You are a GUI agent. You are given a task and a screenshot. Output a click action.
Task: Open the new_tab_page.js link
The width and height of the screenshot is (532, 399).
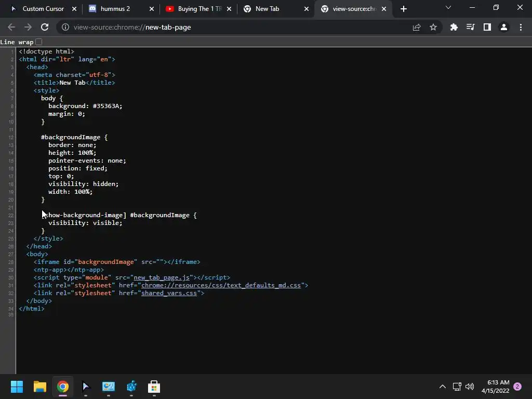tap(162, 277)
